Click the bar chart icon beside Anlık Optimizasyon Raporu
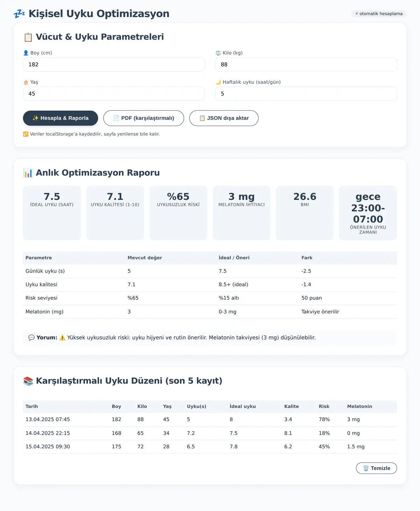This screenshot has height=511, width=420. 28,173
